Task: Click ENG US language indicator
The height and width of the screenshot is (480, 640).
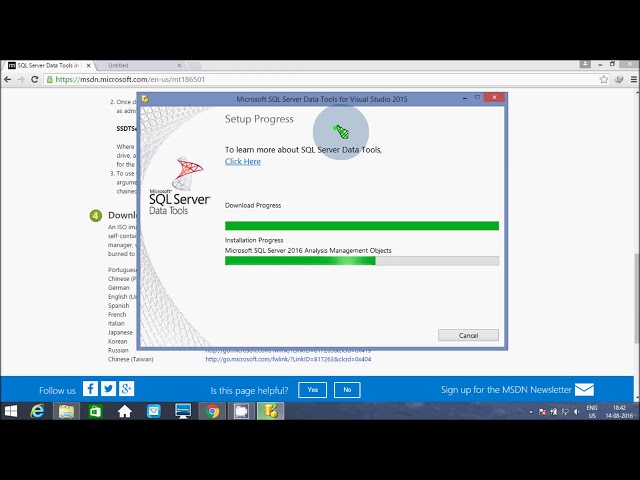Action: coord(592,411)
